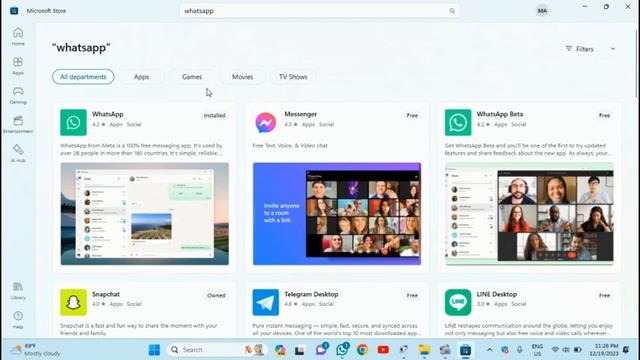Open the MA account profile
Viewport: 640px width, 360px height.
[542, 11]
